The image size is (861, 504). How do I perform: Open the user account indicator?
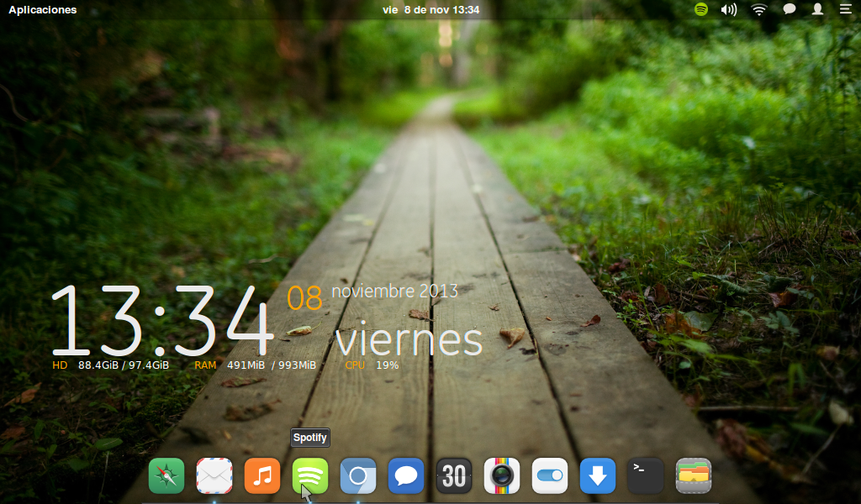(x=817, y=9)
